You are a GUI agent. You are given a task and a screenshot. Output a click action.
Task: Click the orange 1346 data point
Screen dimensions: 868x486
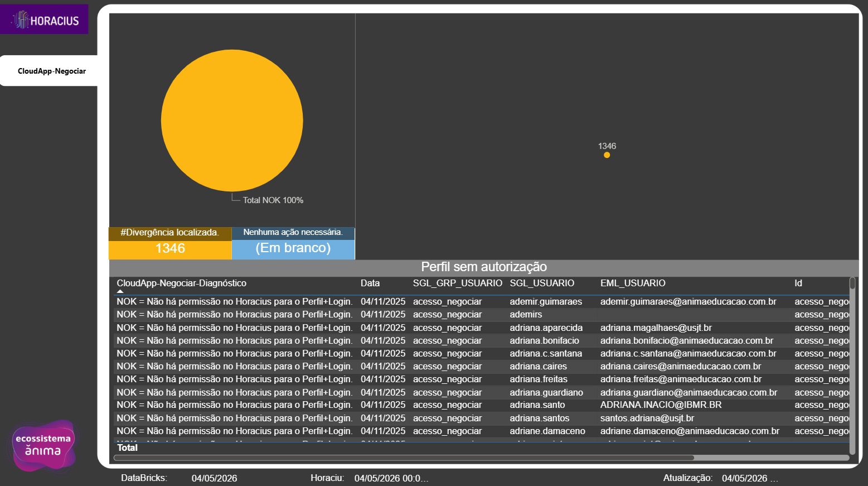tap(607, 155)
